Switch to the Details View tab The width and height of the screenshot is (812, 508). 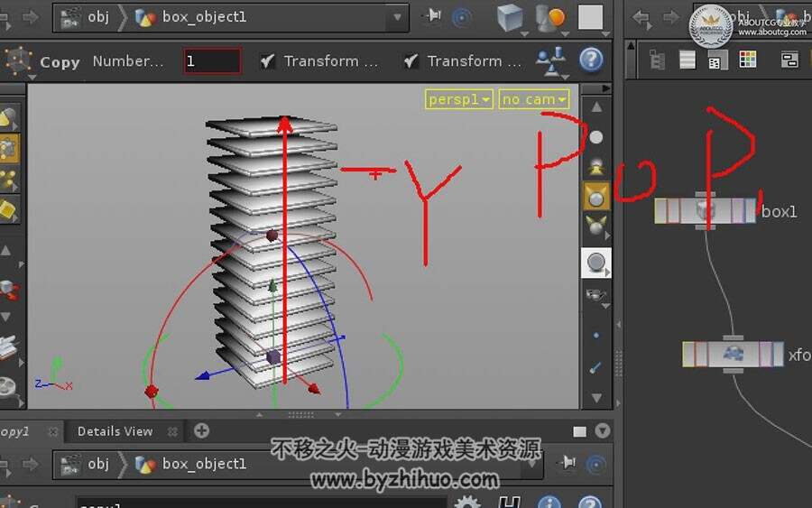click(115, 431)
